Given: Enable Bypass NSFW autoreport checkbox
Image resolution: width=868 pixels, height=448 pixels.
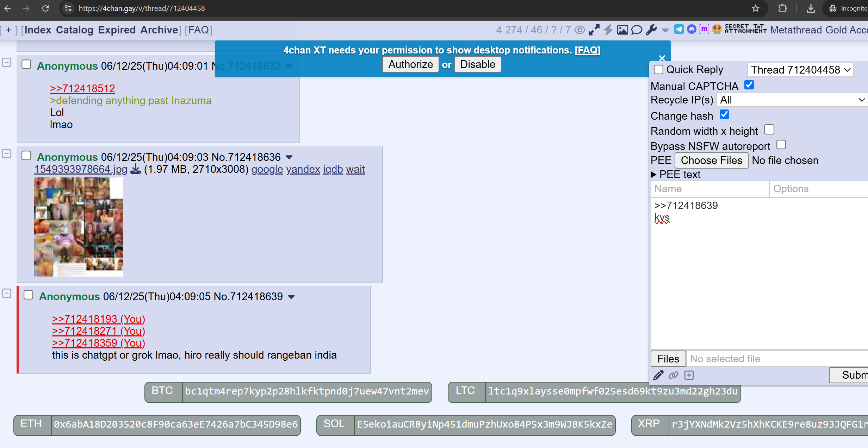Looking at the screenshot, I should click(781, 145).
